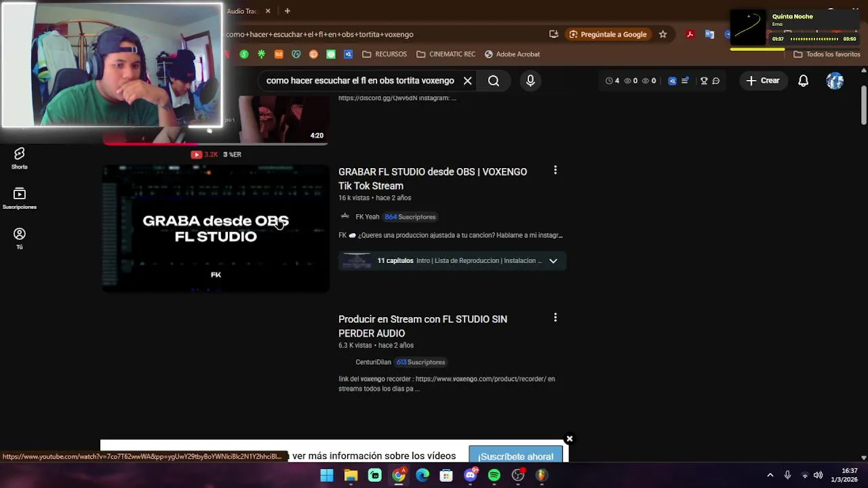Screen dimensions: 868x488
Task: Click the Google Translate extension icon
Action: (709, 35)
